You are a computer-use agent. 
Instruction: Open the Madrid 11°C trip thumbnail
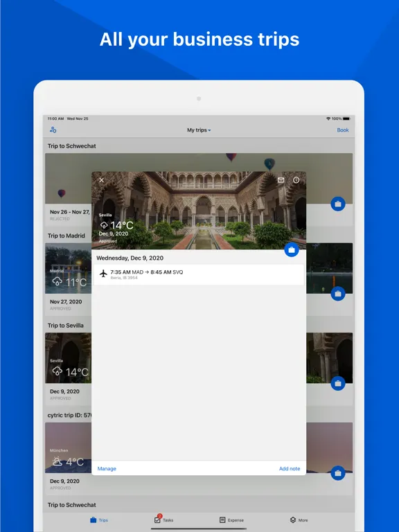tap(68, 268)
